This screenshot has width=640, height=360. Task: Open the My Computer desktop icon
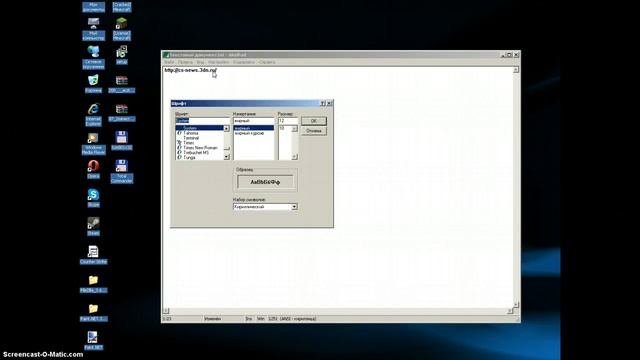pyautogui.click(x=93, y=29)
